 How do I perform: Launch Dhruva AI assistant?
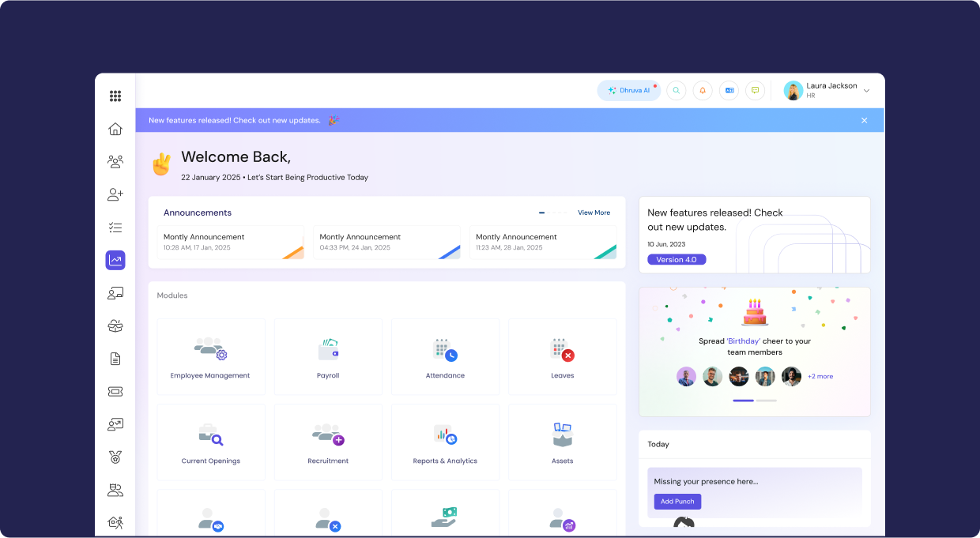click(629, 91)
